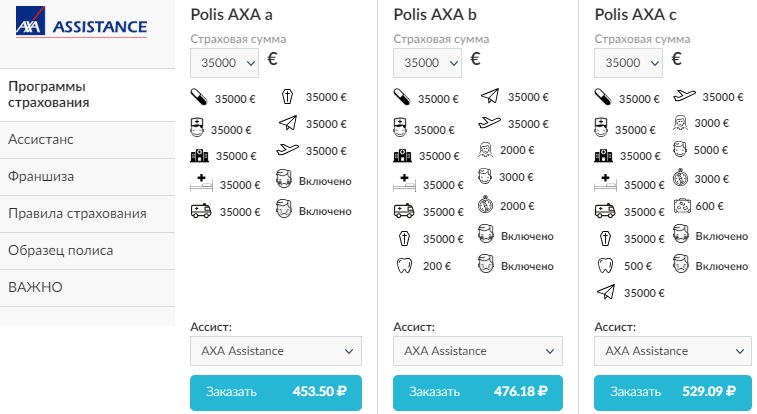Select Правила страхования in the sidebar
757x414 pixels.
[x=77, y=213]
